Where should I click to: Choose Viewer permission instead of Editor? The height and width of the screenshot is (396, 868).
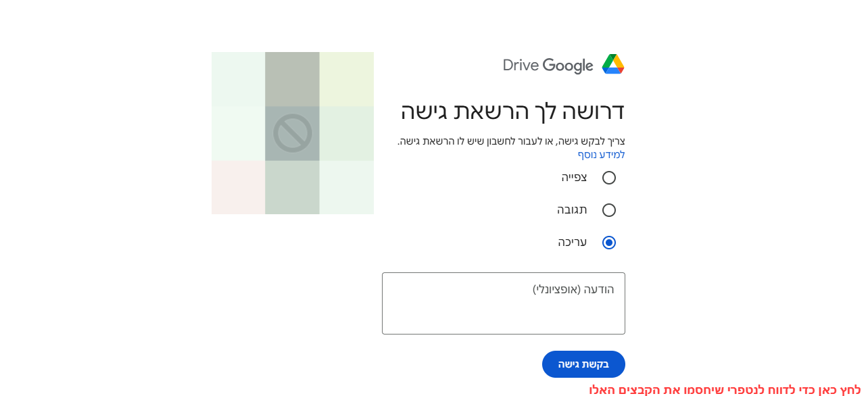609,177
